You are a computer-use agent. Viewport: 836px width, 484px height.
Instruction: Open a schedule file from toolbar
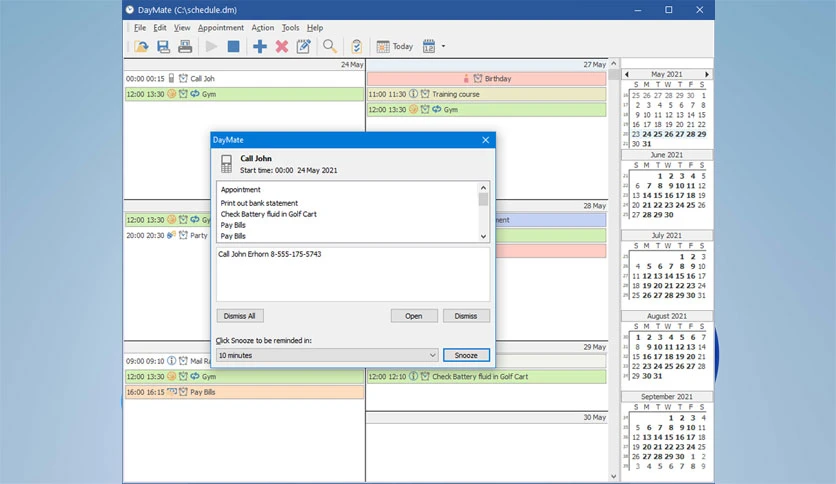coord(141,47)
